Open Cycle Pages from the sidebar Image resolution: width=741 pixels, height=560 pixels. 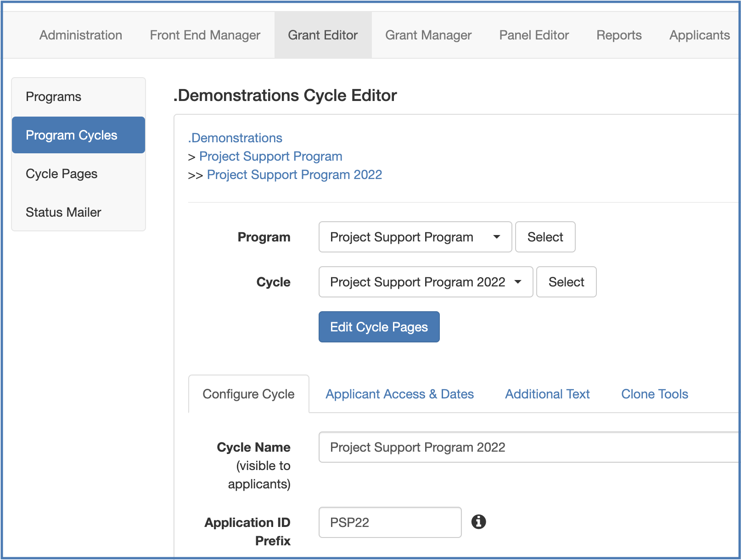[x=62, y=174]
